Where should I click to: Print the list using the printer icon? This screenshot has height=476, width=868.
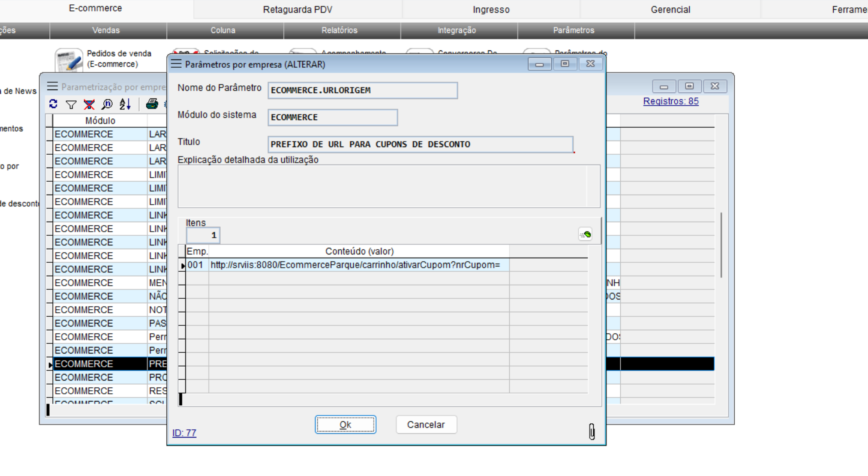click(152, 104)
